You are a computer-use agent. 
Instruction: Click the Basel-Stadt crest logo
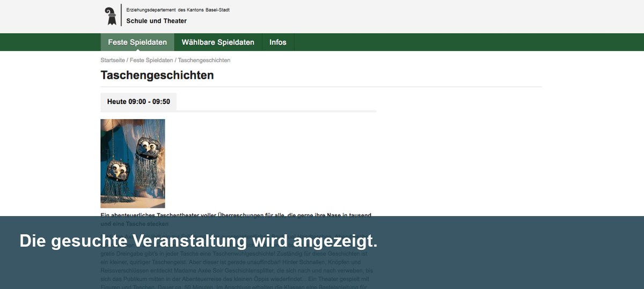pos(111,16)
